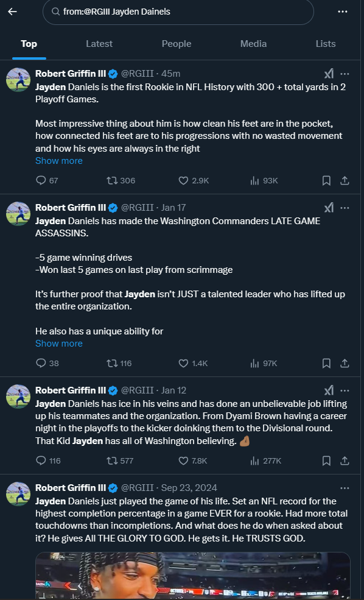This screenshot has width=364, height=600.
Task: Open search options three-dot menu
Action: pos(343,12)
